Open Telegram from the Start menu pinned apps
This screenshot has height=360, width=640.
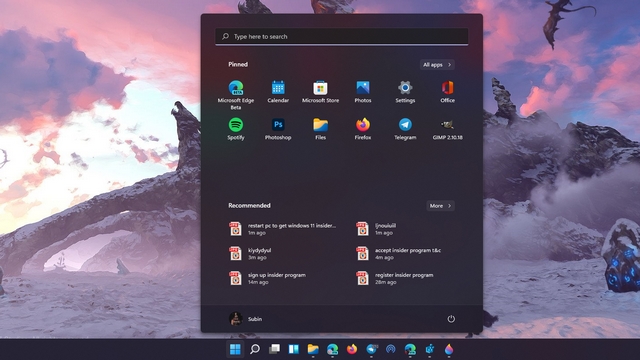coord(405,129)
